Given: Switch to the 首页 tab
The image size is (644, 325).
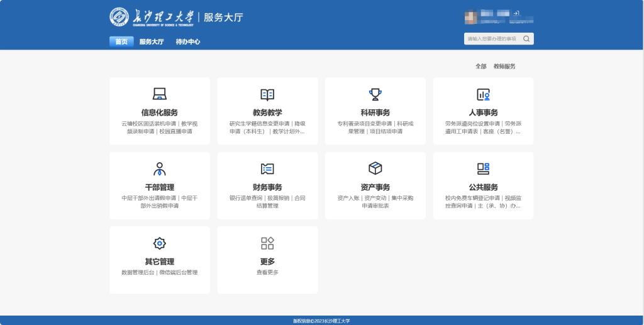Looking at the screenshot, I should pos(121,42).
